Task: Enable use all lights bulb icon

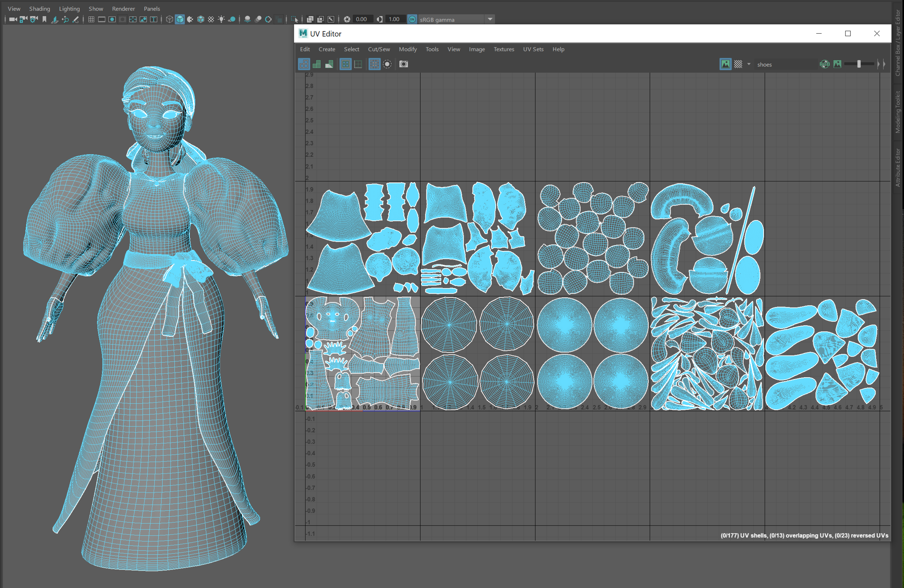Action: point(221,20)
